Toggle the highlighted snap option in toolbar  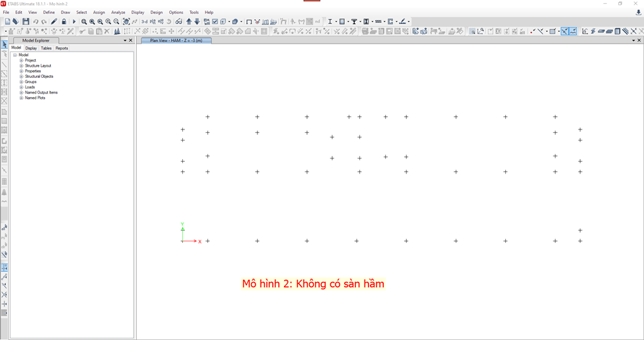click(565, 31)
